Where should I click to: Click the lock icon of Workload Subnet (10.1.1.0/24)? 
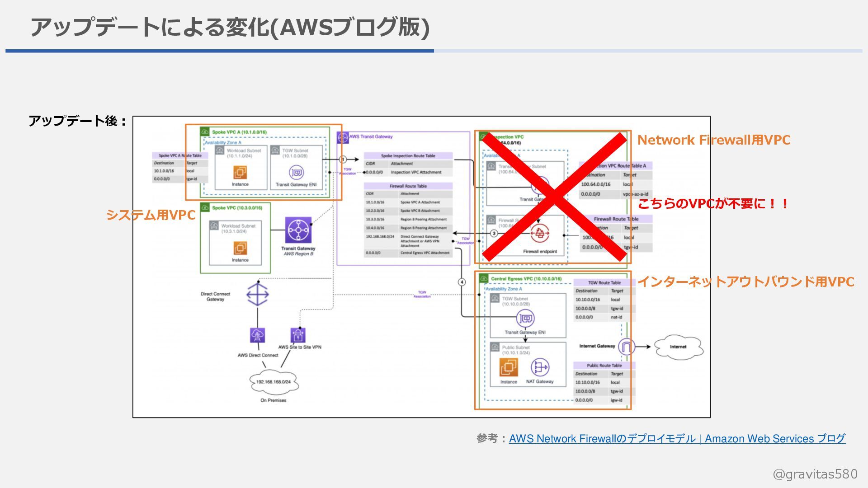pos(220,150)
